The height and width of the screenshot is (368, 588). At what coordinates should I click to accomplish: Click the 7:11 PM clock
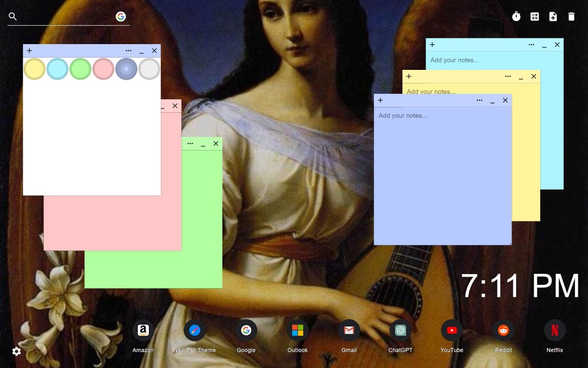520,286
